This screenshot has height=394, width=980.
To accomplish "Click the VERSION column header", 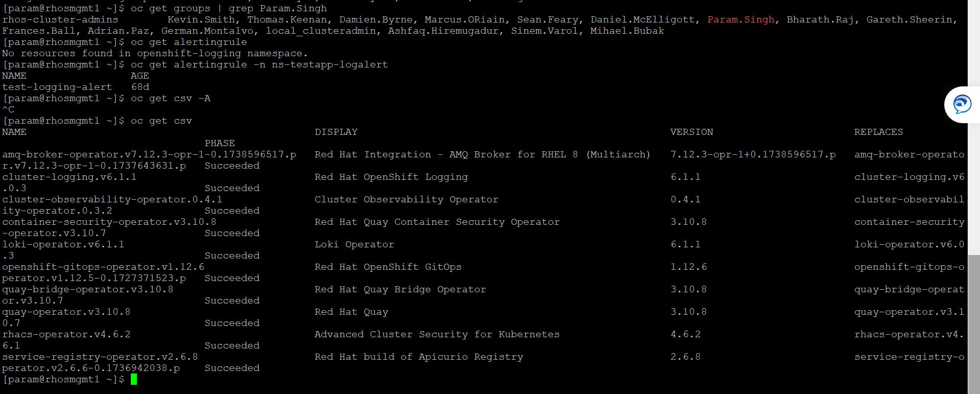I will pyautogui.click(x=691, y=132).
